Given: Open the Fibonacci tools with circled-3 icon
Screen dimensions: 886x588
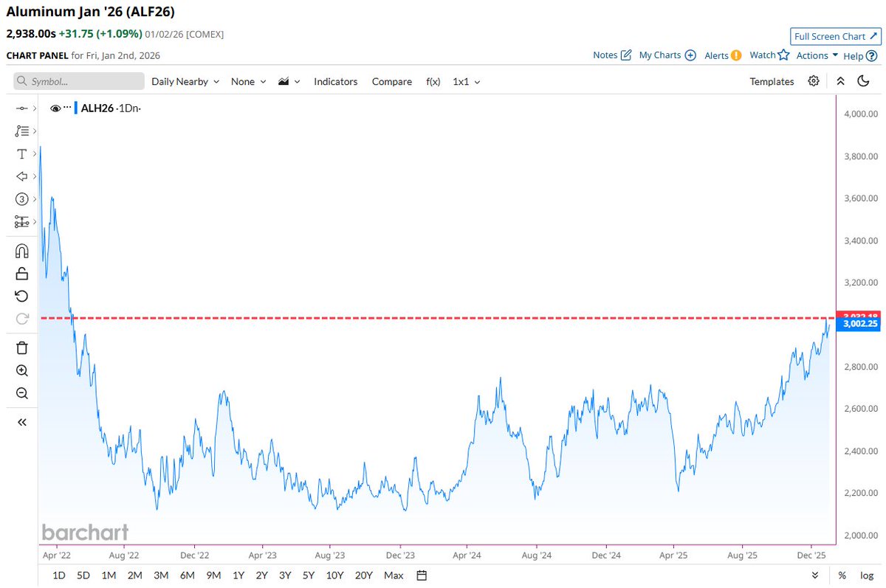Looking at the screenshot, I should [21, 198].
